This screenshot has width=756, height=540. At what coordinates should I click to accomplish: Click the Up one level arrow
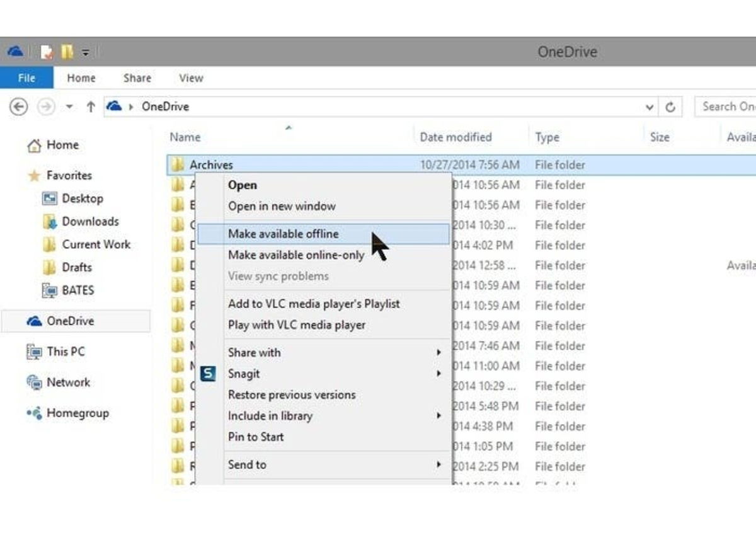pyautogui.click(x=90, y=106)
